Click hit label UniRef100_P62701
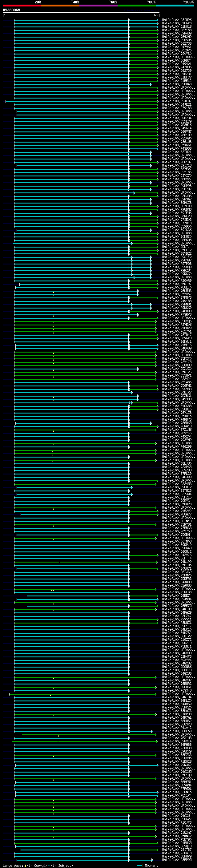 (176, 332)
